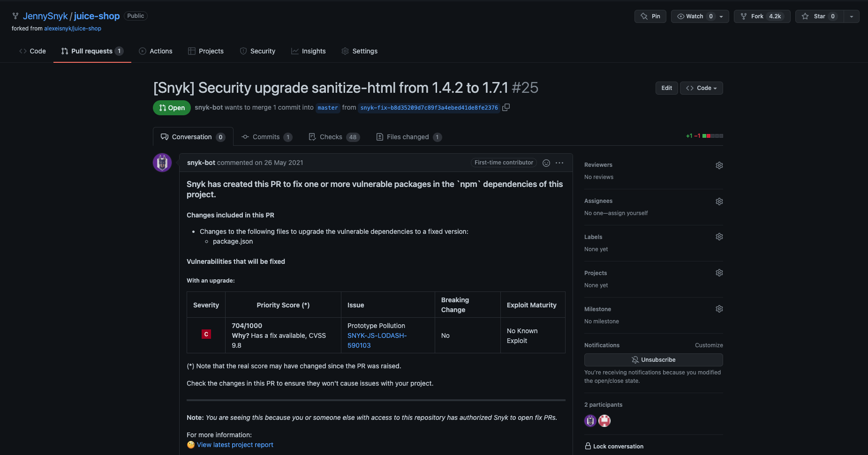Open the alexeisnyk/juice-shop upstream link

pyautogui.click(x=73, y=29)
